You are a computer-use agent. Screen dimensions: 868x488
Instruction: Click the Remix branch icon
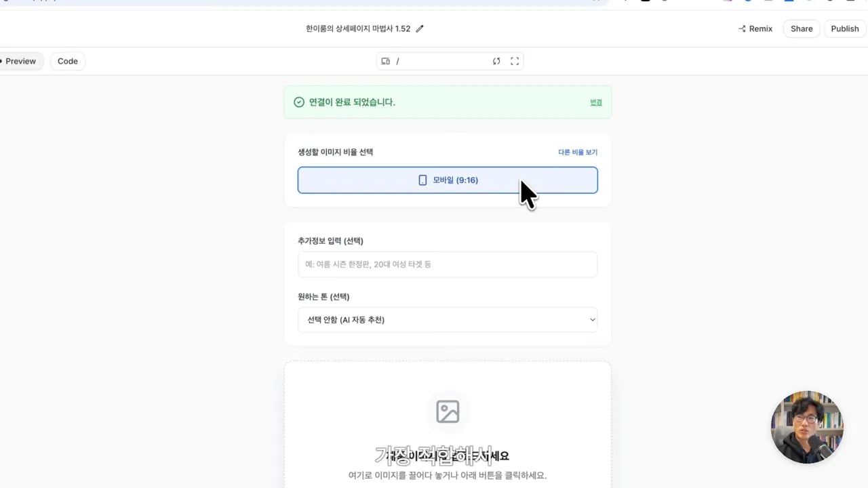[x=743, y=28]
